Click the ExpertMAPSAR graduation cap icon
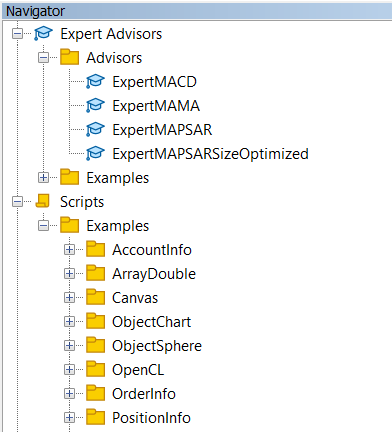This screenshot has height=432, width=392. 95,130
